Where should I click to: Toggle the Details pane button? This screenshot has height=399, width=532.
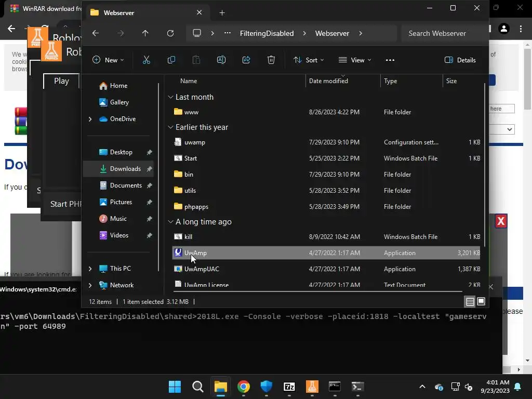(x=460, y=60)
